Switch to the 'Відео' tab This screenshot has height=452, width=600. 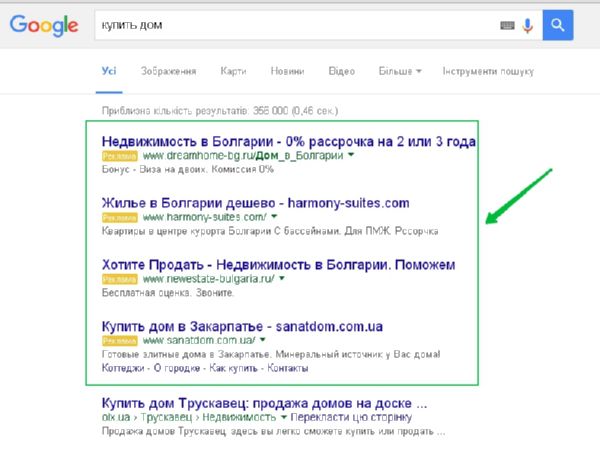[x=342, y=71]
